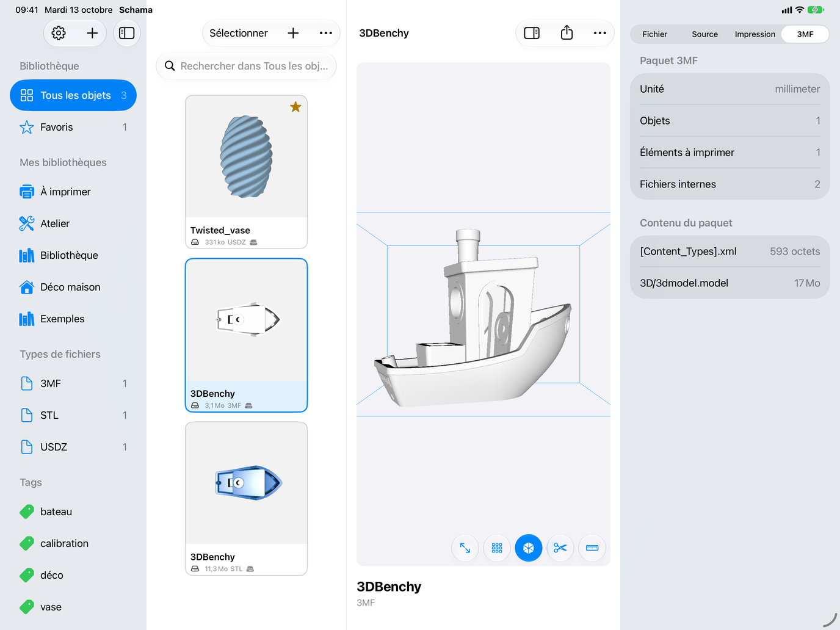Image resolution: width=840 pixels, height=630 pixels.
Task: Click the plus button beside Sélectionner
Action: pos(293,33)
